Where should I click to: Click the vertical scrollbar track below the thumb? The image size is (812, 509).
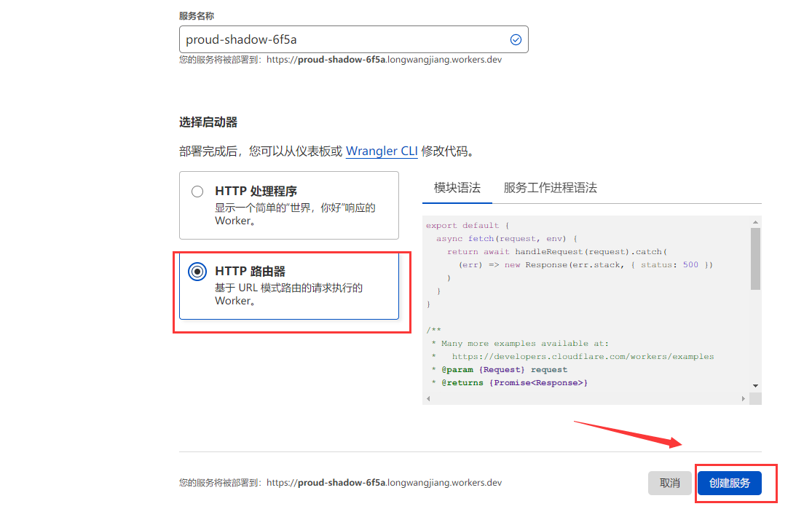click(756, 335)
